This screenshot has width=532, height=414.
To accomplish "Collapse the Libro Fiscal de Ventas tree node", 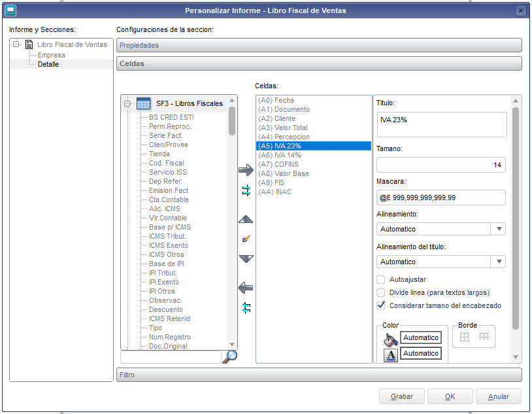I will tap(16, 44).
